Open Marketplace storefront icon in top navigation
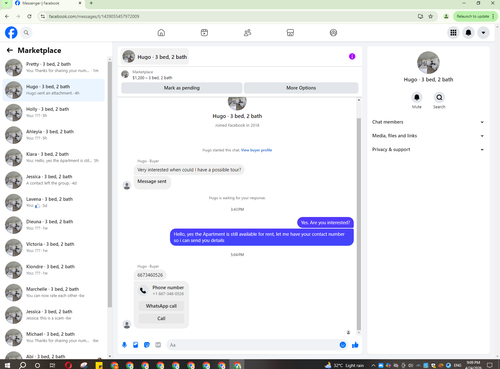500x369 pixels. point(290,33)
